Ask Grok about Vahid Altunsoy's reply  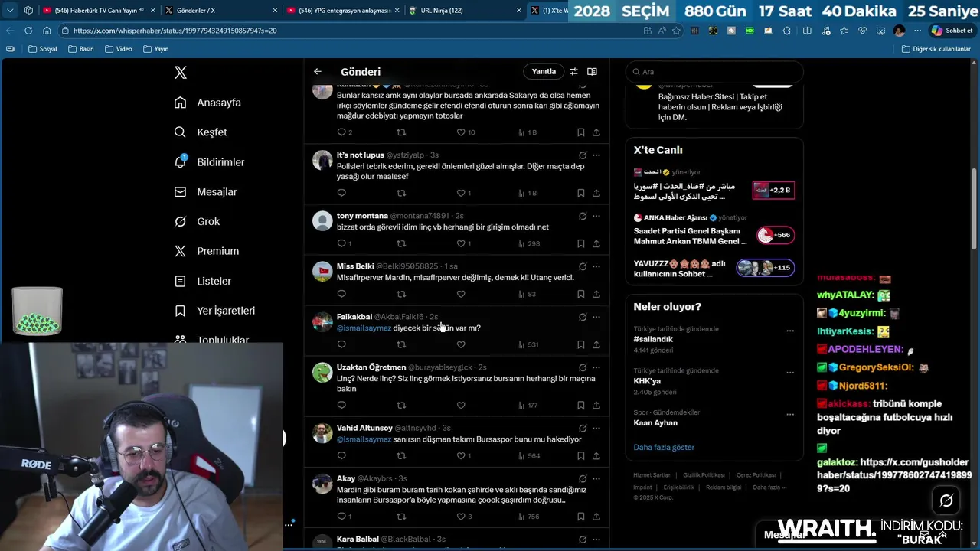click(583, 428)
